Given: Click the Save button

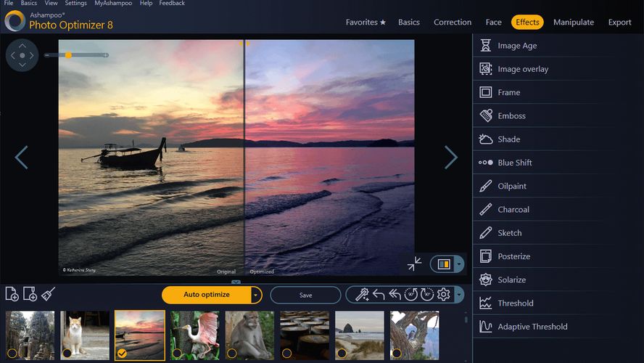Looking at the screenshot, I should point(305,295).
